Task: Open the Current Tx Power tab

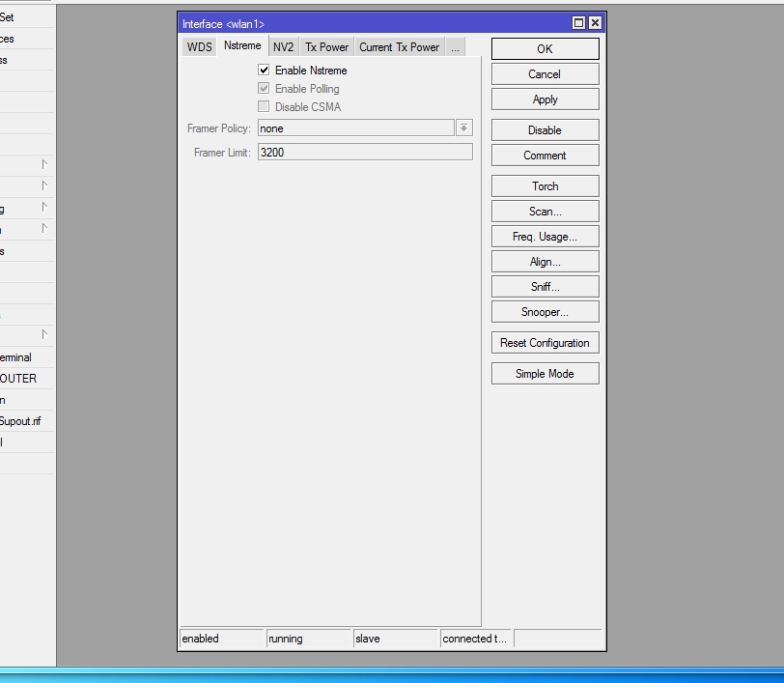Action: pyautogui.click(x=400, y=47)
